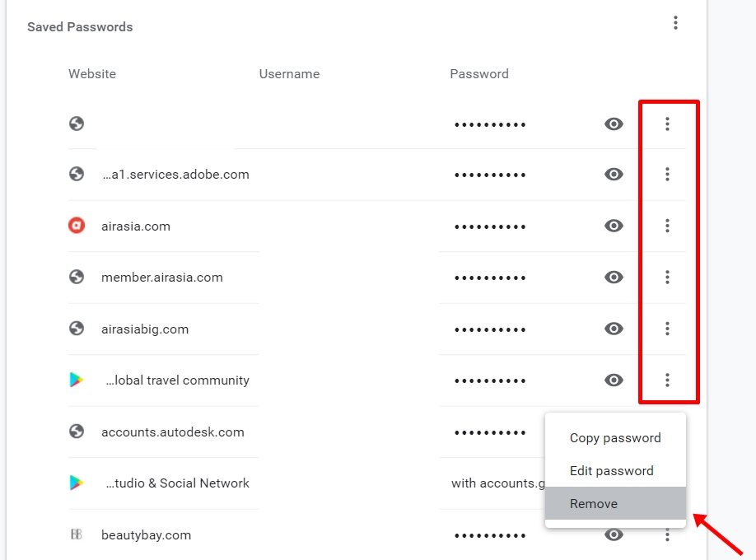Open the more options menu for member.airasia.com
756x560 pixels.
[667, 277]
